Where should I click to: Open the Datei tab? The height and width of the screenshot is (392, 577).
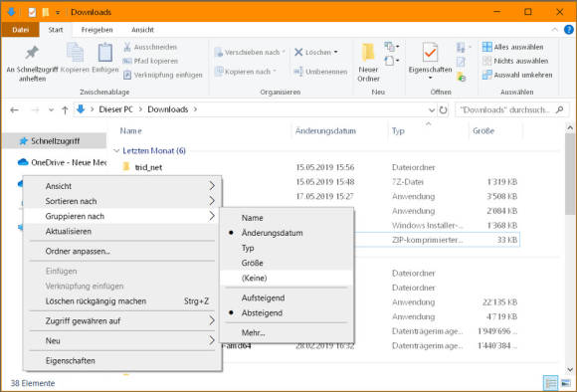click(20, 30)
